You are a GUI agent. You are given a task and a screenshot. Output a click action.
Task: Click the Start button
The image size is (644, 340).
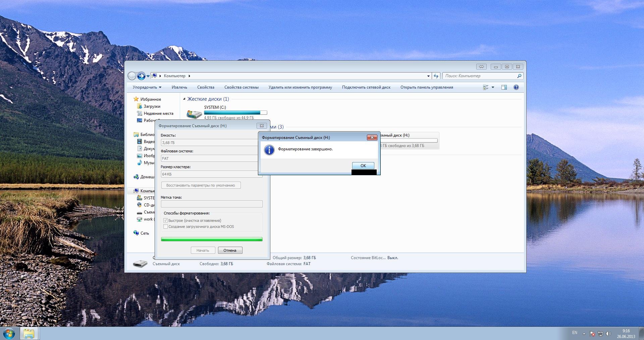[x=9, y=334]
